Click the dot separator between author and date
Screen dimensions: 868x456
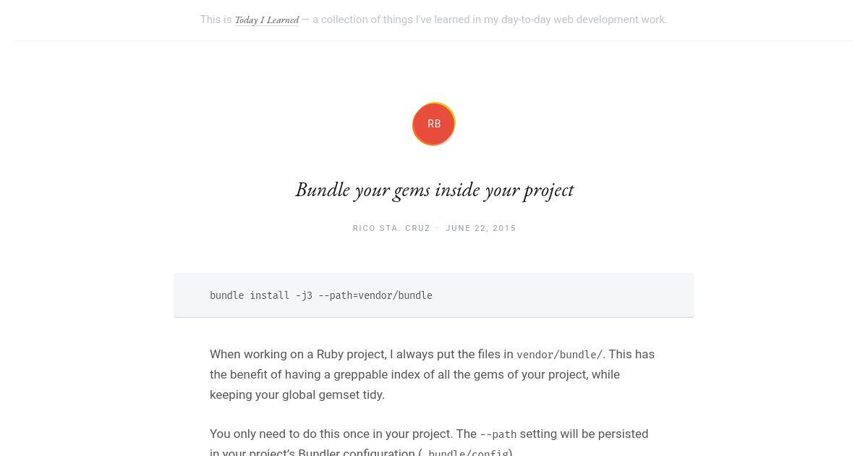click(437, 228)
